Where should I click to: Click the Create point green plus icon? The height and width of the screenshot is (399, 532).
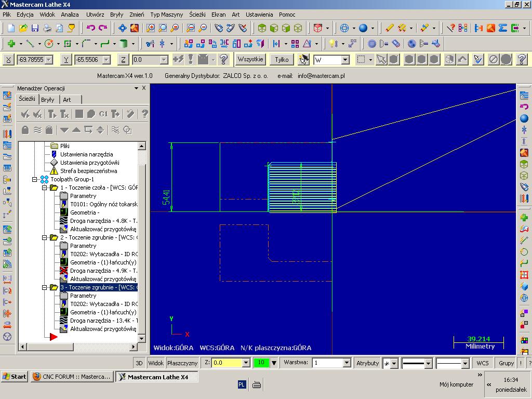click(11, 44)
